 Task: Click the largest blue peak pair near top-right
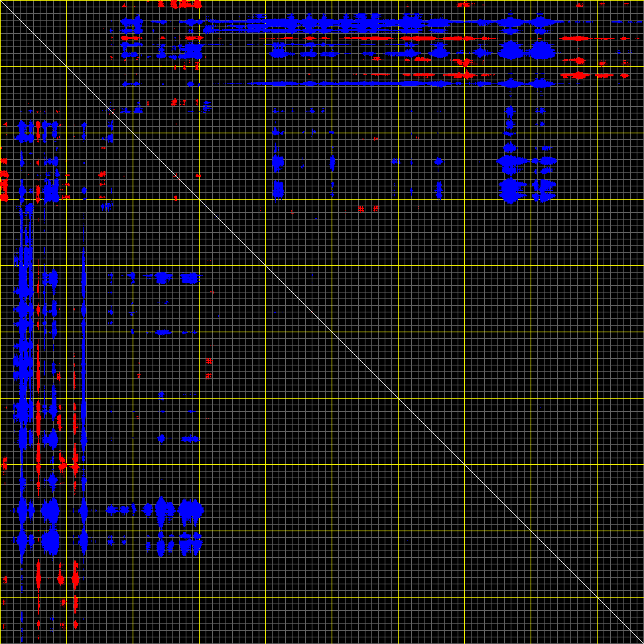click(526, 50)
